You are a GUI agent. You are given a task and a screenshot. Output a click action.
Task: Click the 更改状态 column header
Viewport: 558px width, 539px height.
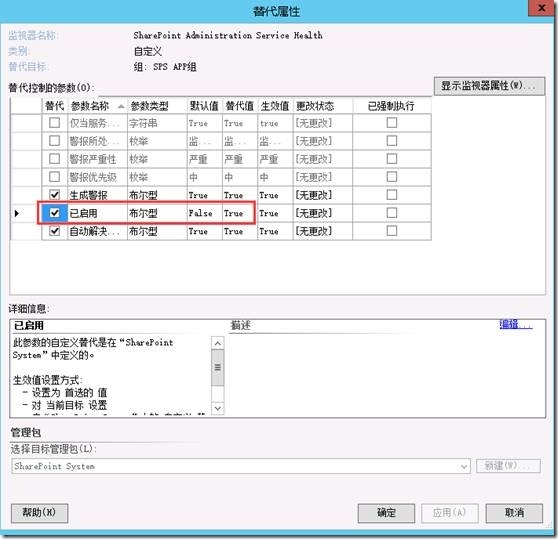323,106
